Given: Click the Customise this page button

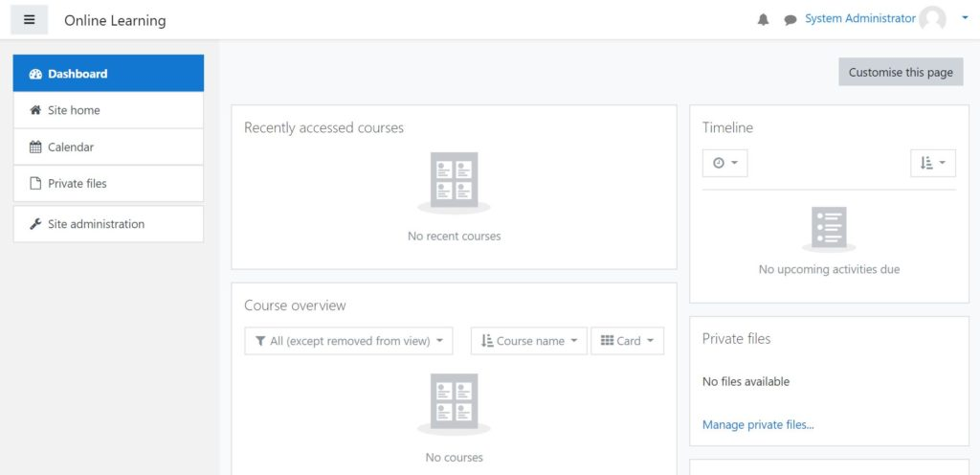Looking at the screenshot, I should pyautogui.click(x=901, y=72).
